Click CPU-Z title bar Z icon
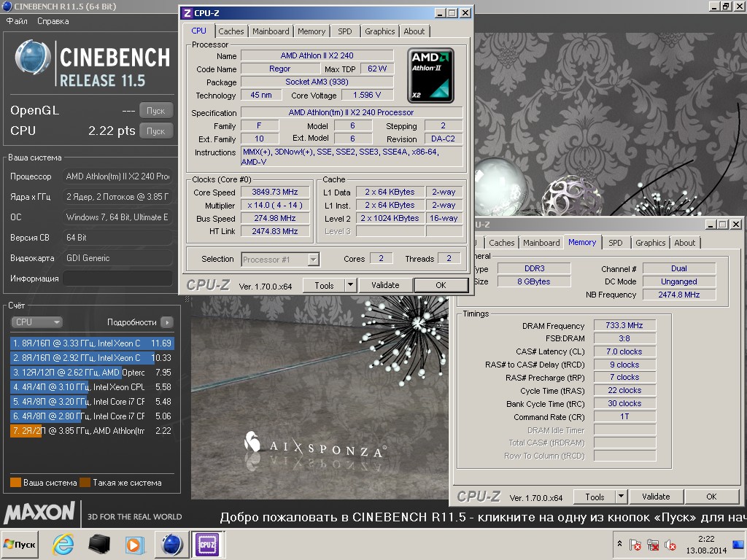Image resolution: width=747 pixels, height=560 pixels. pyautogui.click(x=187, y=13)
